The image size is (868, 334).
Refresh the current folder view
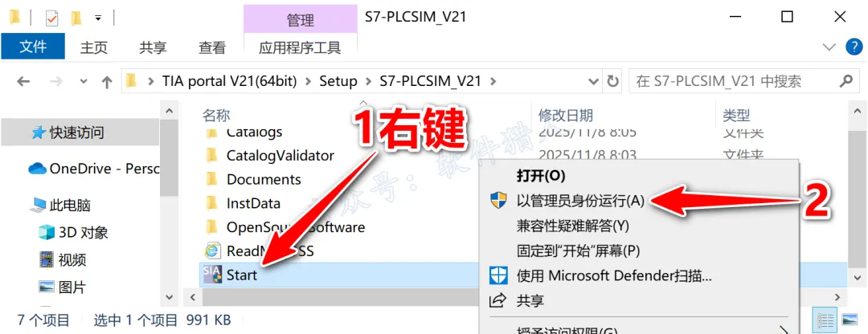click(612, 81)
